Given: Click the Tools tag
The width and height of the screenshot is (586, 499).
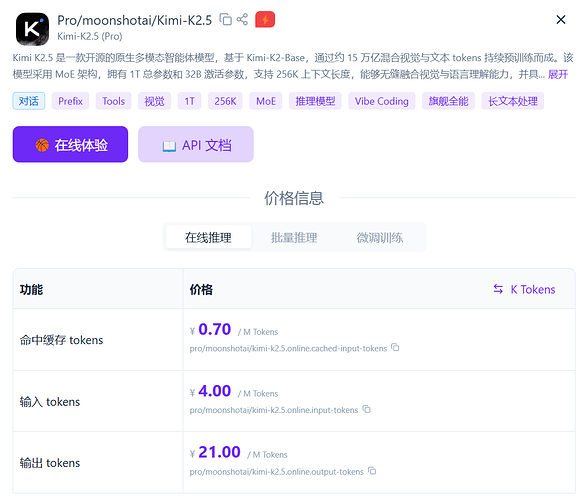Looking at the screenshot, I should (114, 101).
